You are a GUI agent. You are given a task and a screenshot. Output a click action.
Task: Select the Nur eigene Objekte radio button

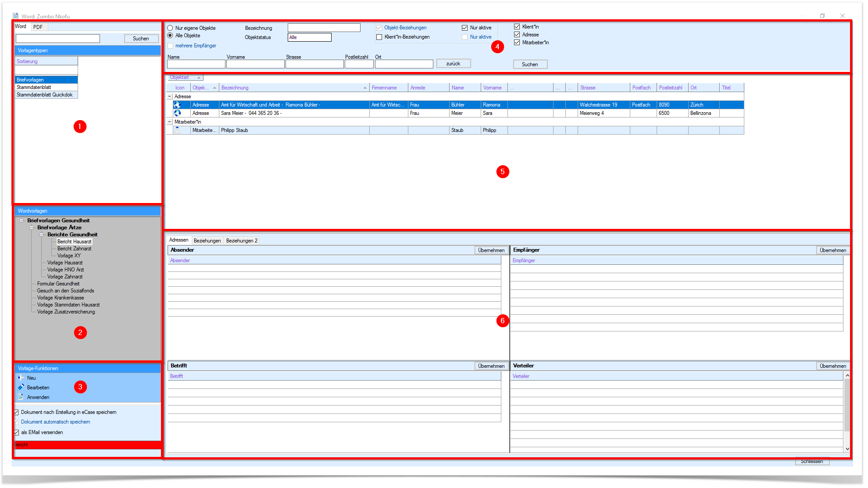click(x=170, y=28)
